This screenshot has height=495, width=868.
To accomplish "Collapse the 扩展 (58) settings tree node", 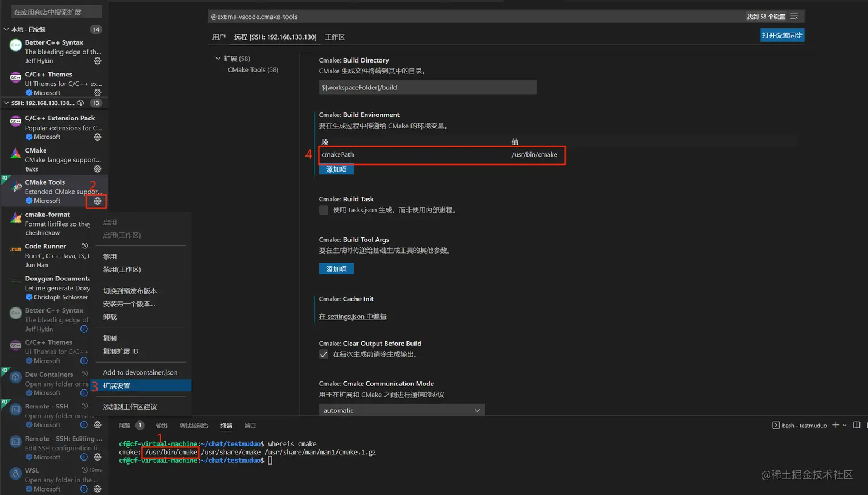I will (x=218, y=59).
